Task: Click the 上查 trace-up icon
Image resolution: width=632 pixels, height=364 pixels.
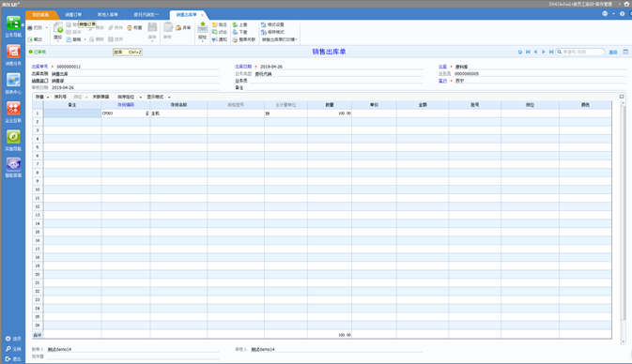Action: (x=235, y=24)
